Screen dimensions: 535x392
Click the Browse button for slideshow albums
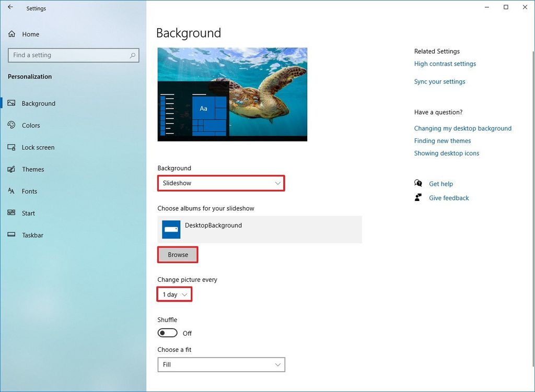(x=178, y=255)
